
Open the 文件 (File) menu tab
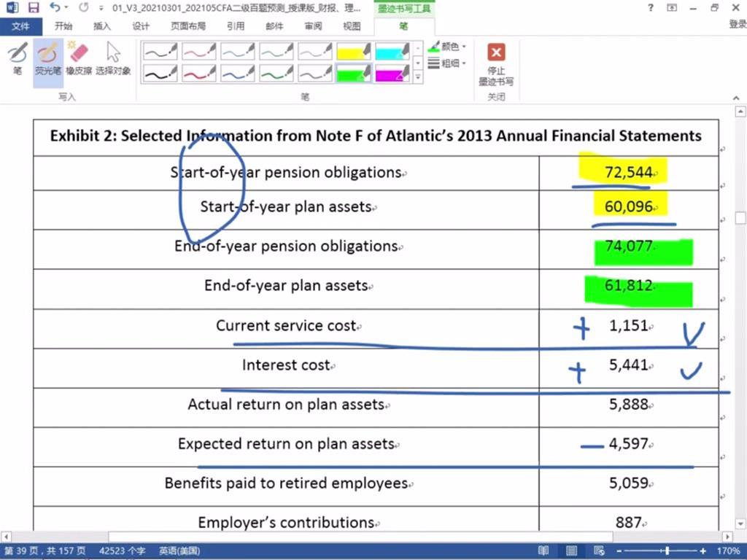pos(21,26)
